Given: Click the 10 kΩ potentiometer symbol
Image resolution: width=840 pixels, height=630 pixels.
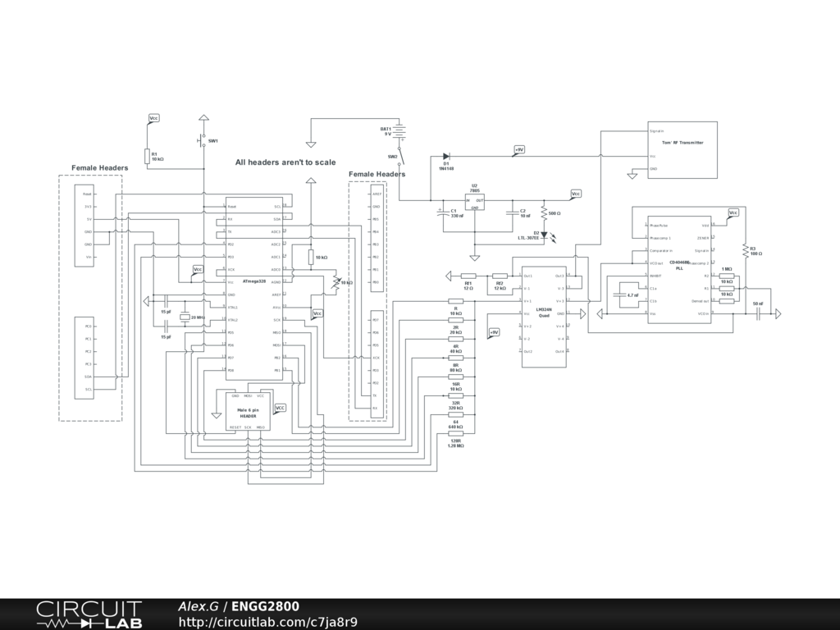Looking at the screenshot, I should point(335,282).
